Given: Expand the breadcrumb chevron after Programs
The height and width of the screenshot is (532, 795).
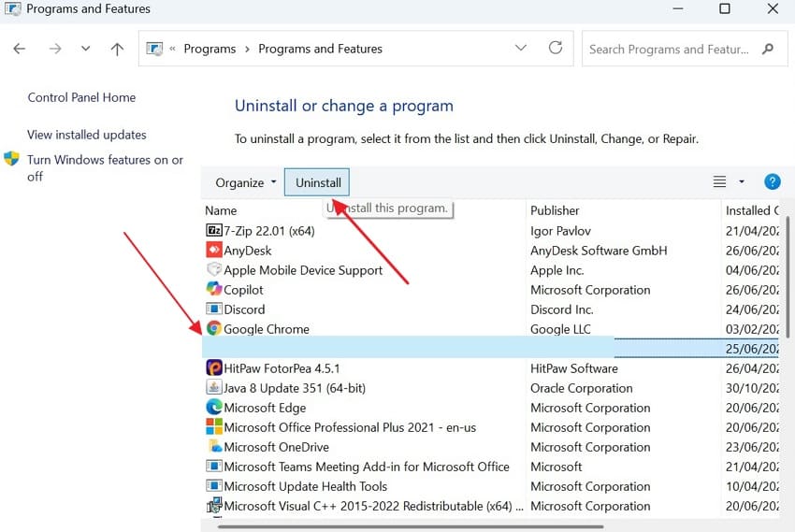Looking at the screenshot, I should coord(248,50).
